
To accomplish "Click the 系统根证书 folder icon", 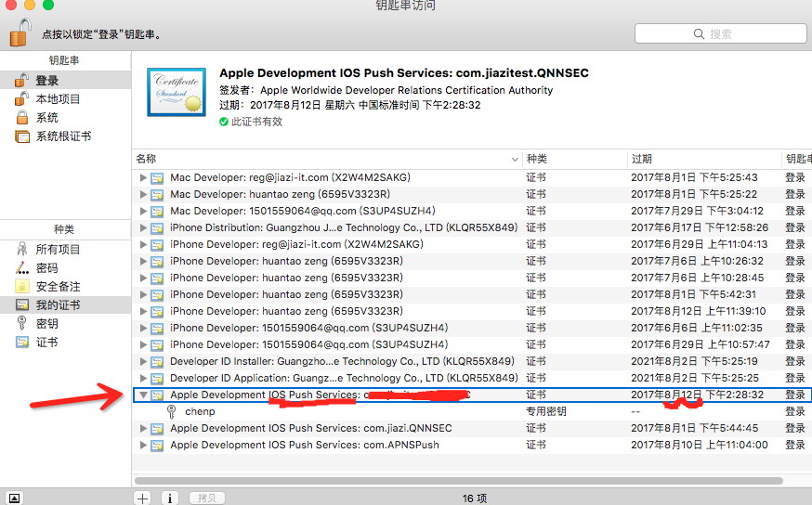I will tap(22, 136).
